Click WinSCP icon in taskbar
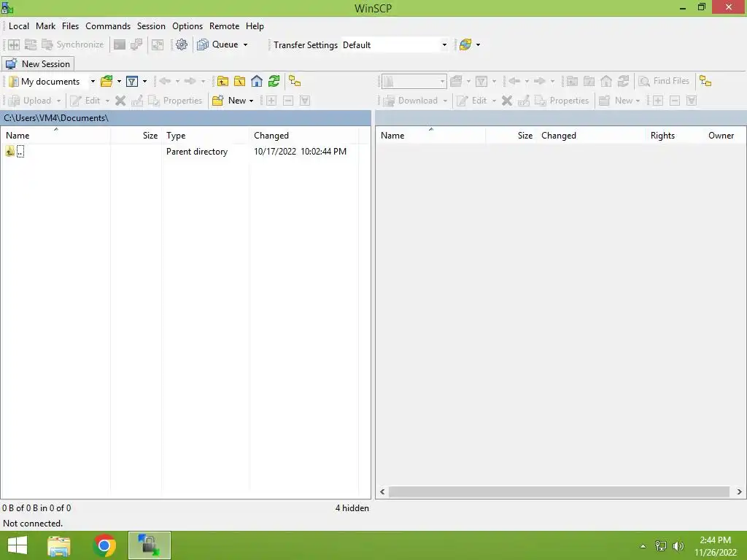 [x=149, y=545]
